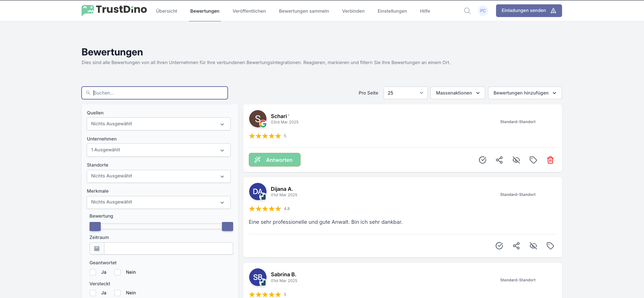Click the tag icon on Dijana A.'s review
This screenshot has width=644, height=298.
(x=550, y=246)
